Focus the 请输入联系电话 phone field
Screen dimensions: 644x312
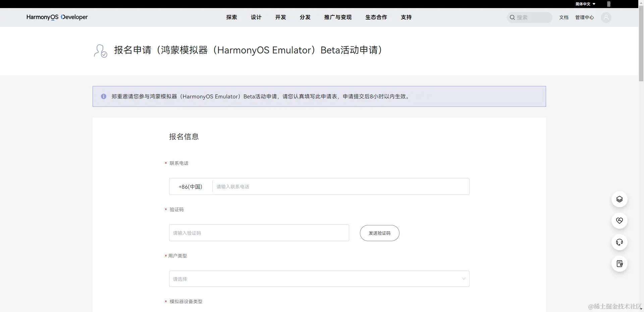[x=340, y=187]
